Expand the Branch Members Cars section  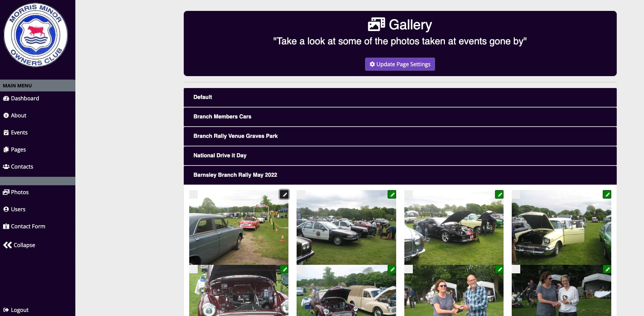click(400, 117)
